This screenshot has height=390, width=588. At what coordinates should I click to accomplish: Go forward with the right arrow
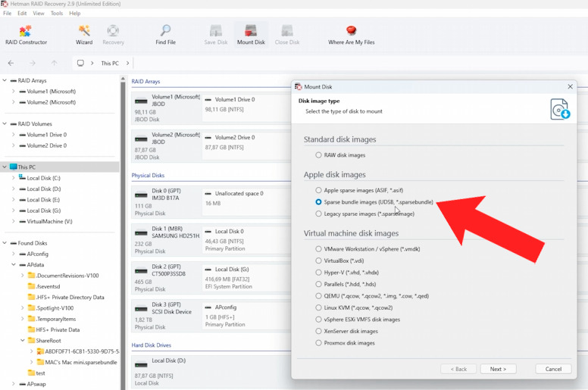tap(33, 63)
